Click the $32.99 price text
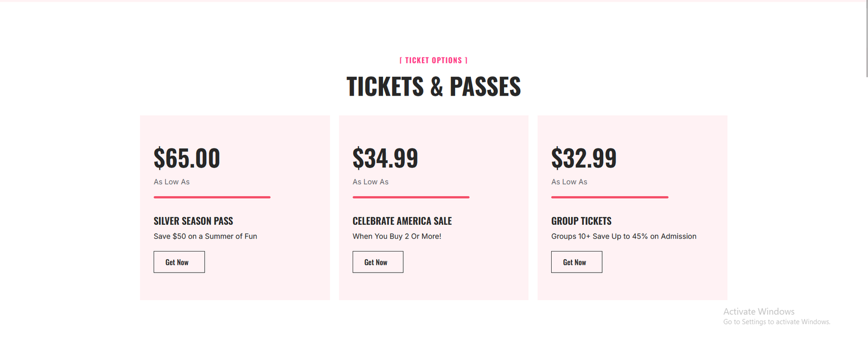Screen dimensions: 868x346 point(584,158)
